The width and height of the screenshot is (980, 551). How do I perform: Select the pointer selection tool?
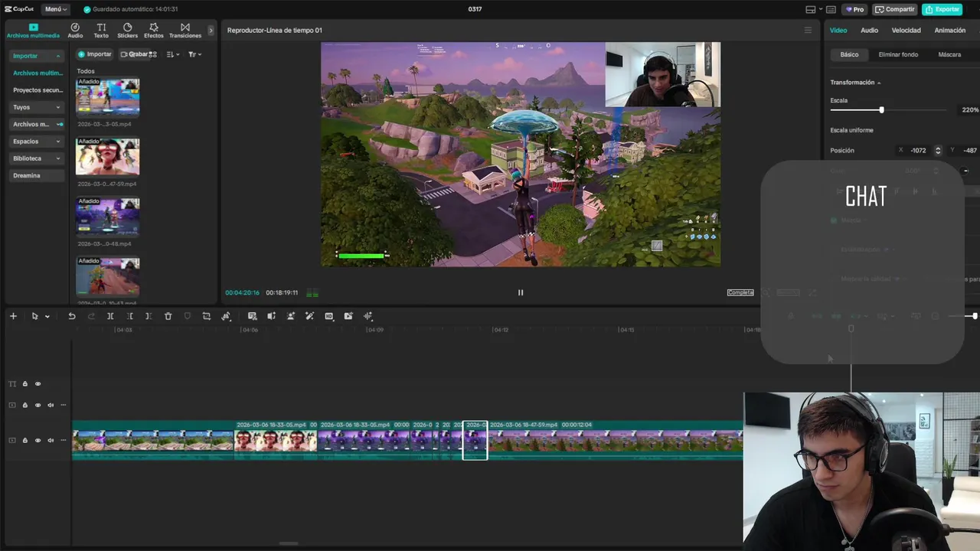[x=34, y=316]
